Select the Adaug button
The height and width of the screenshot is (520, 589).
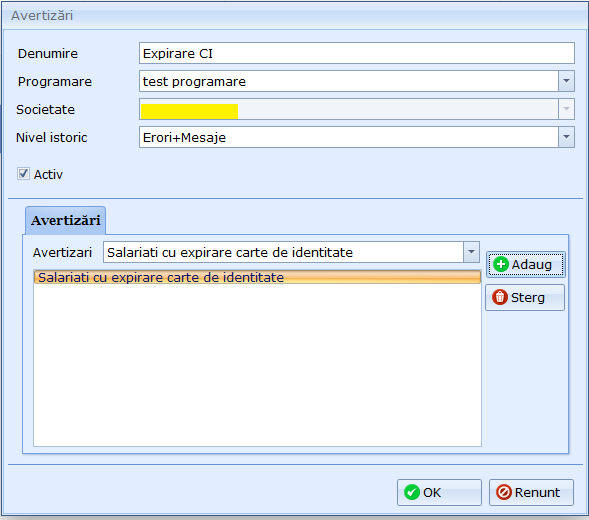click(x=526, y=265)
